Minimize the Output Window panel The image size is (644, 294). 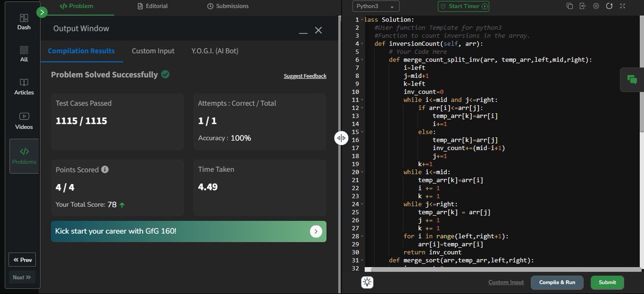pyautogui.click(x=303, y=32)
